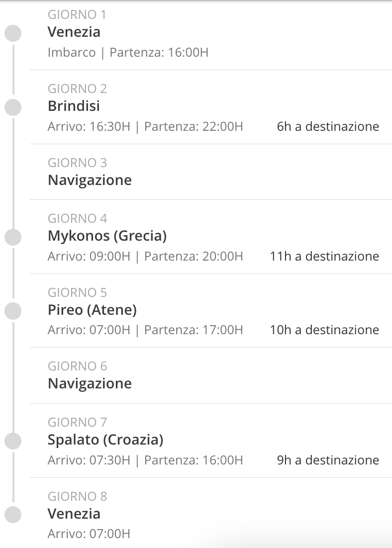Click '10h a destinazione' for Pireo

tap(324, 330)
